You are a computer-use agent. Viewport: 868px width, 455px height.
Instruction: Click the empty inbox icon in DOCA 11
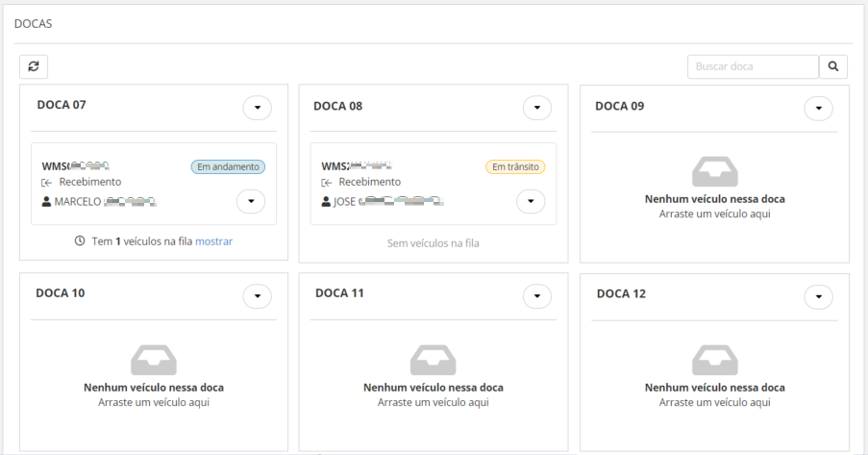tap(434, 360)
